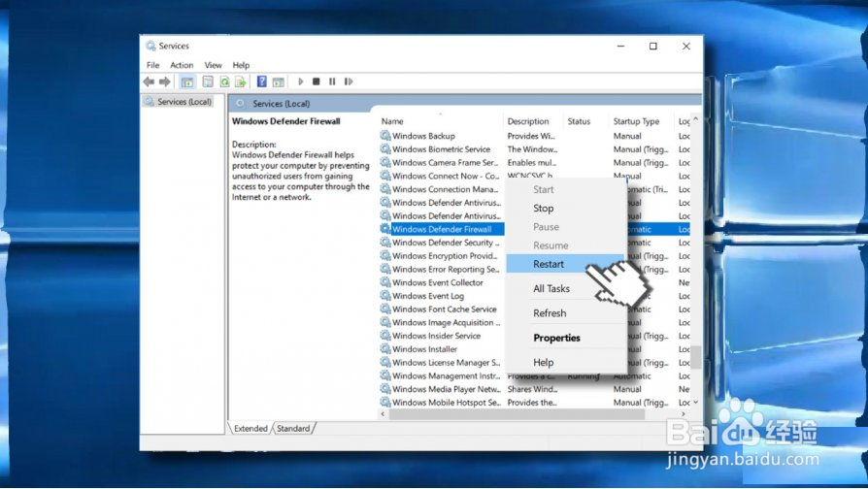Screen dimensions: 868x489
Task: Click the Services title bar app icon
Action: click(x=150, y=46)
